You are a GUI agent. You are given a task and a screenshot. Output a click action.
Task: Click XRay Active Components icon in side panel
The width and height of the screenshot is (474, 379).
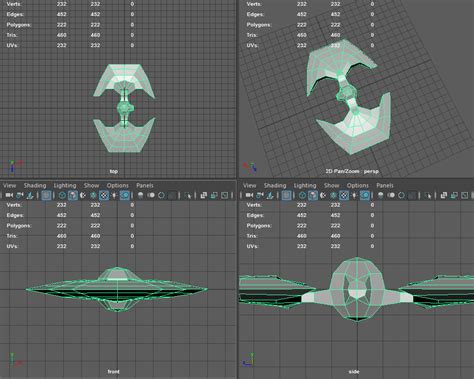pos(454,195)
